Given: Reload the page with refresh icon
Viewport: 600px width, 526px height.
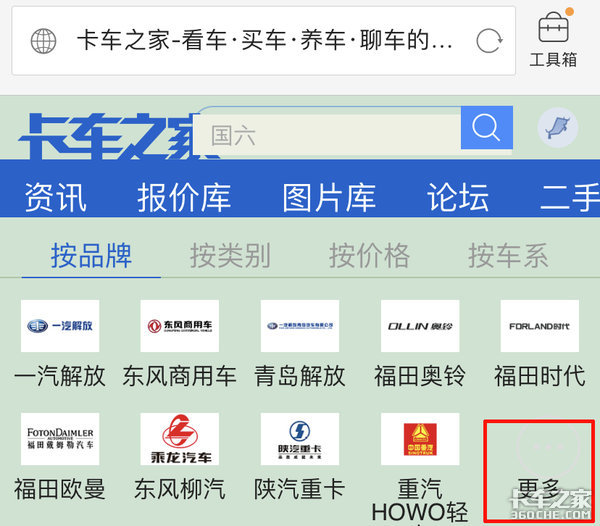Looking at the screenshot, I should click(488, 41).
